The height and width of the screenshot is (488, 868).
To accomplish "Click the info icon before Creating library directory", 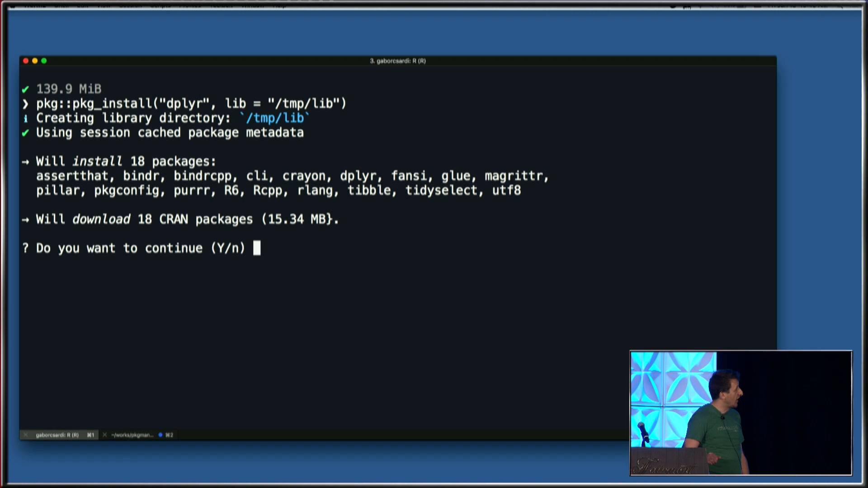I will pyautogui.click(x=26, y=119).
